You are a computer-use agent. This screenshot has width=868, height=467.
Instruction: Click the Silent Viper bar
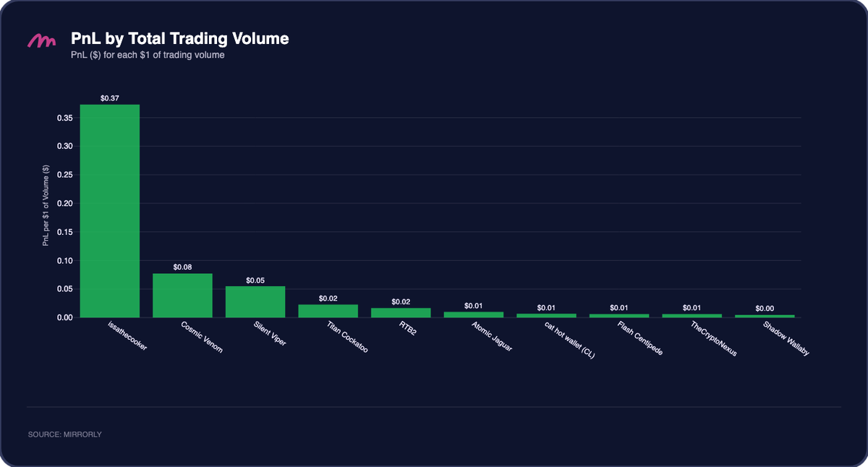255,301
